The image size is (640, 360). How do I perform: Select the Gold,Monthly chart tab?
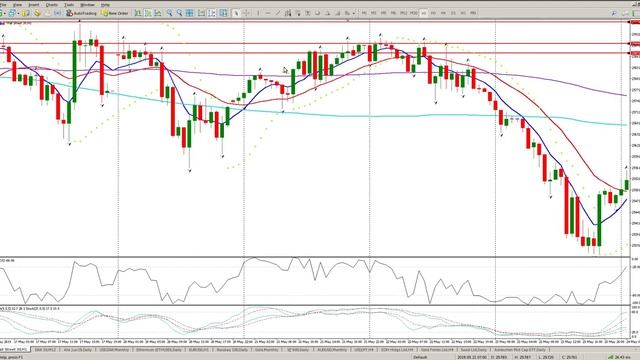tap(266, 350)
